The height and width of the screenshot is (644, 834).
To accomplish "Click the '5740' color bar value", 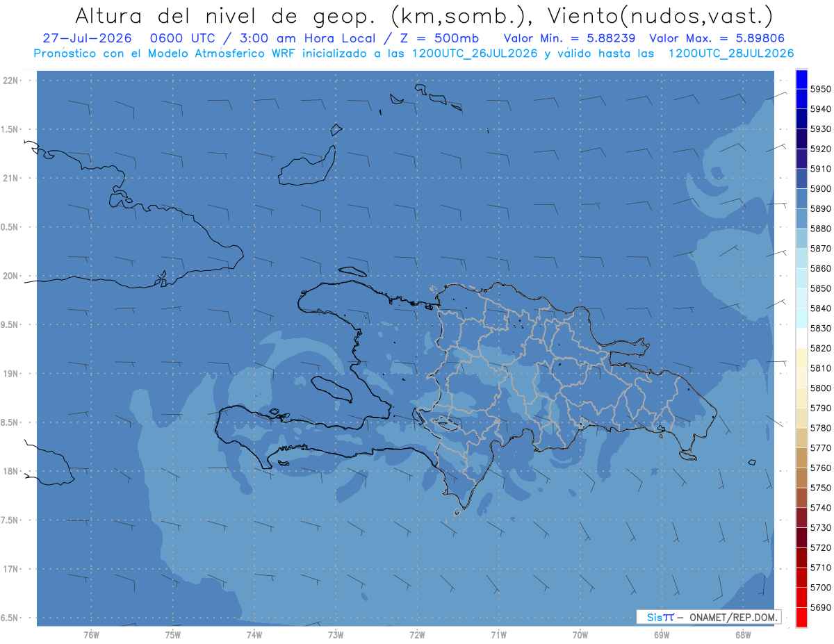I will click(x=820, y=508).
